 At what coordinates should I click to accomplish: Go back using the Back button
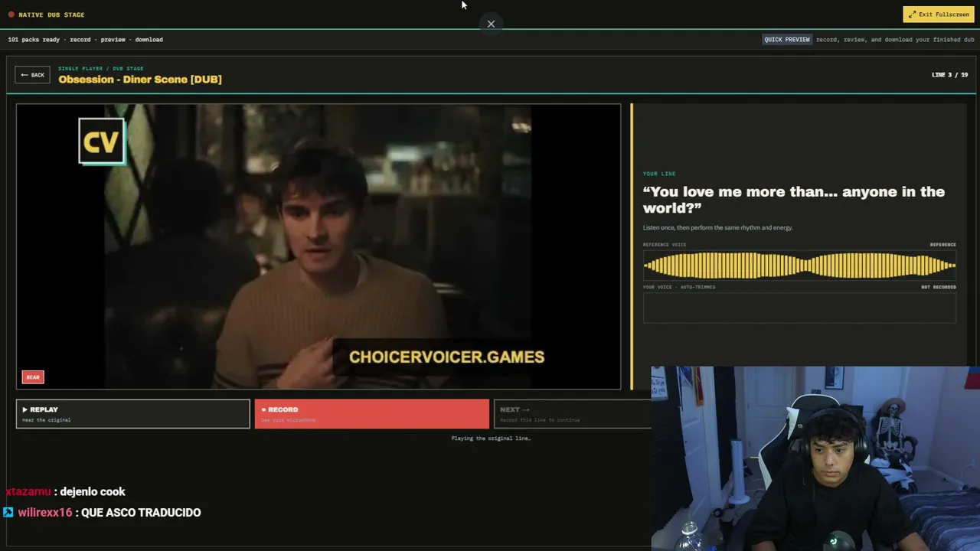[32, 75]
